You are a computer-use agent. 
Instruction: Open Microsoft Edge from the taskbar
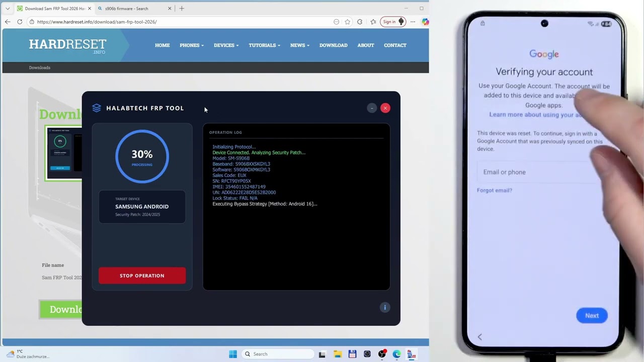click(x=397, y=354)
